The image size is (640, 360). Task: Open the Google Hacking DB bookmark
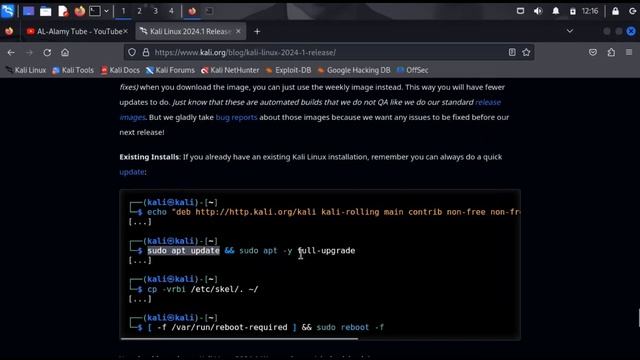354,70
